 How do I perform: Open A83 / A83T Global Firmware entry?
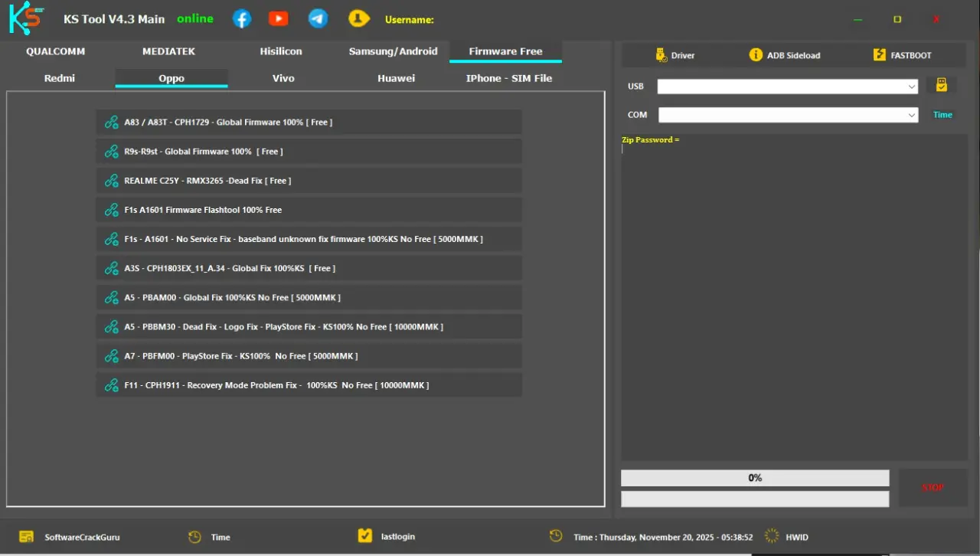tap(309, 122)
